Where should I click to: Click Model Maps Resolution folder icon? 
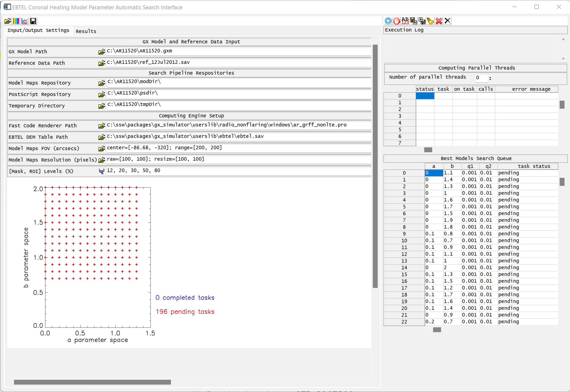tap(102, 160)
